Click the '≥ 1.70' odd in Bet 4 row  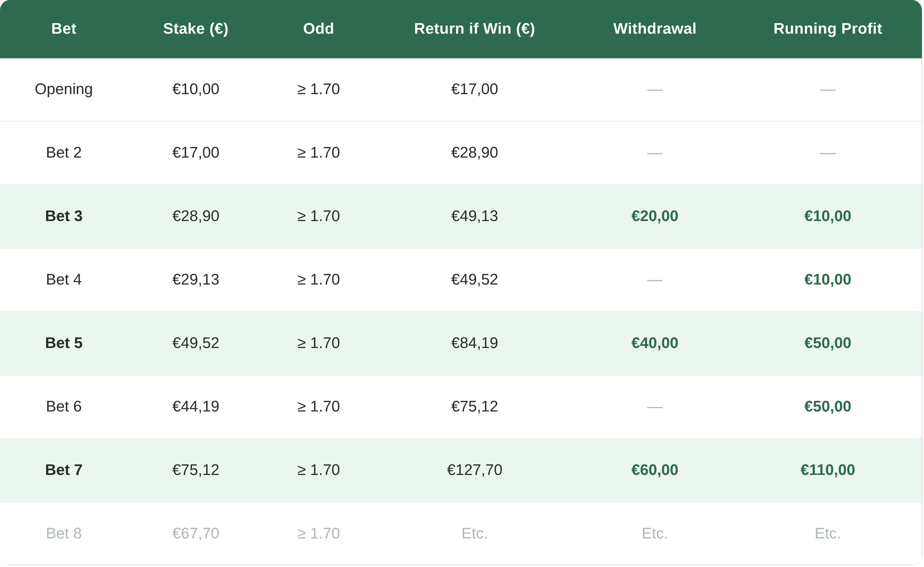tap(319, 280)
